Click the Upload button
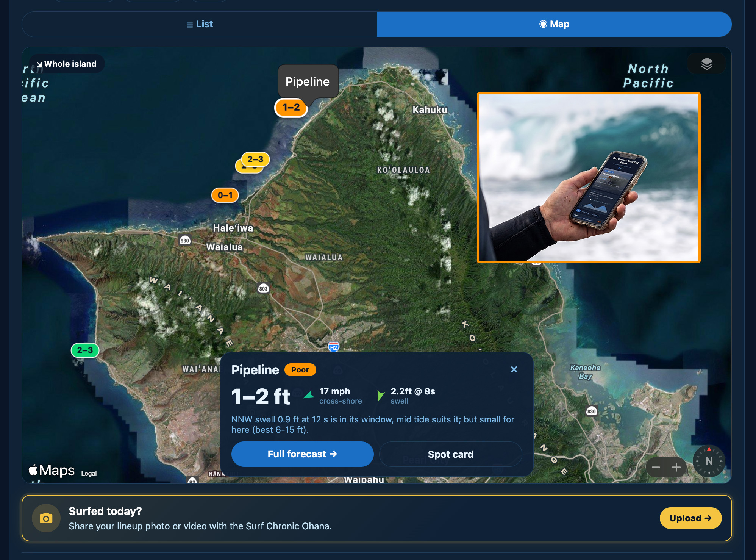 [x=690, y=518]
